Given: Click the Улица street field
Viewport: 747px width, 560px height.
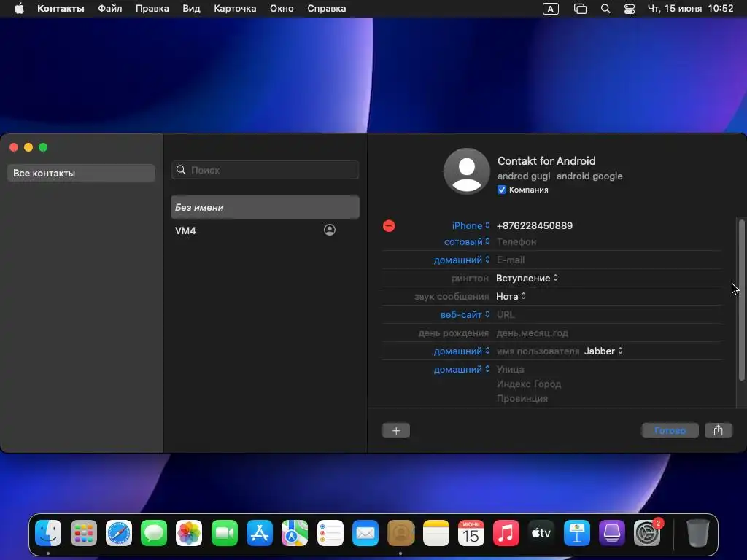Looking at the screenshot, I should click(x=510, y=369).
